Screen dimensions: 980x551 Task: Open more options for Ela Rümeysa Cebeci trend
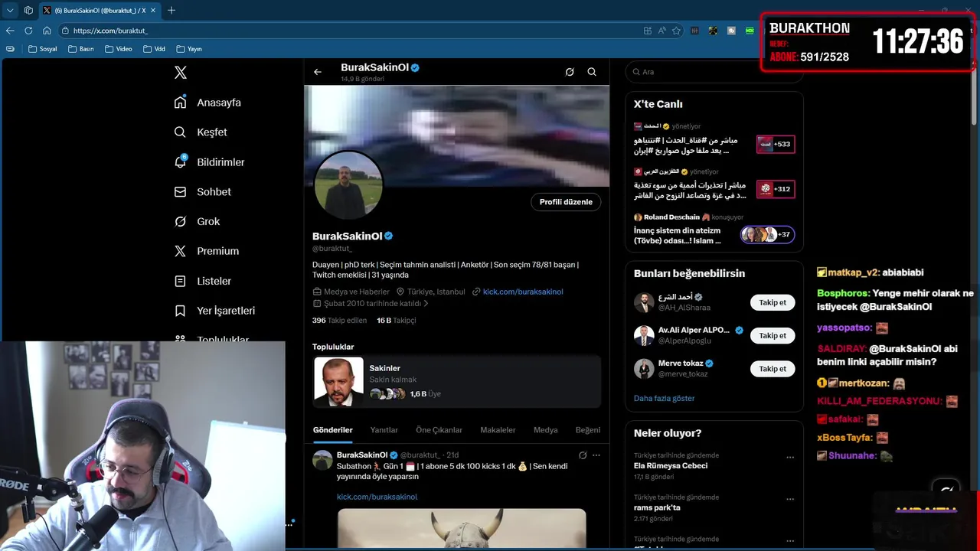(x=790, y=458)
